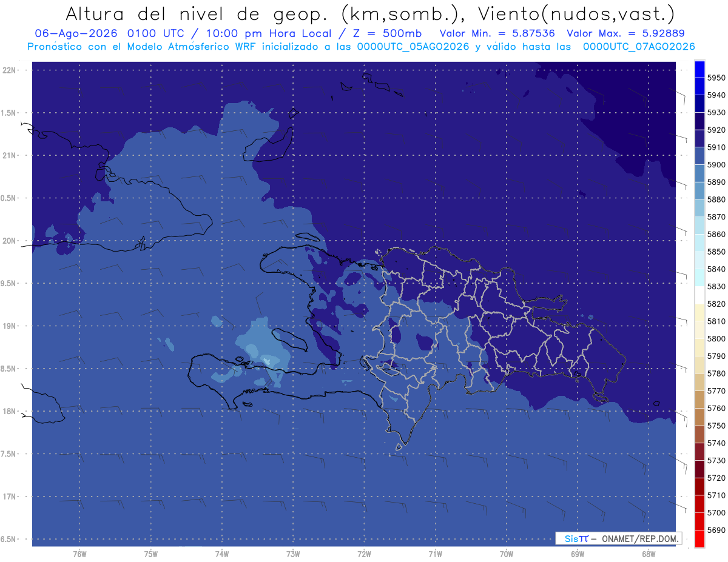
Task: Click the 'Sis' logo in the credit box
Action: (572, 538)
